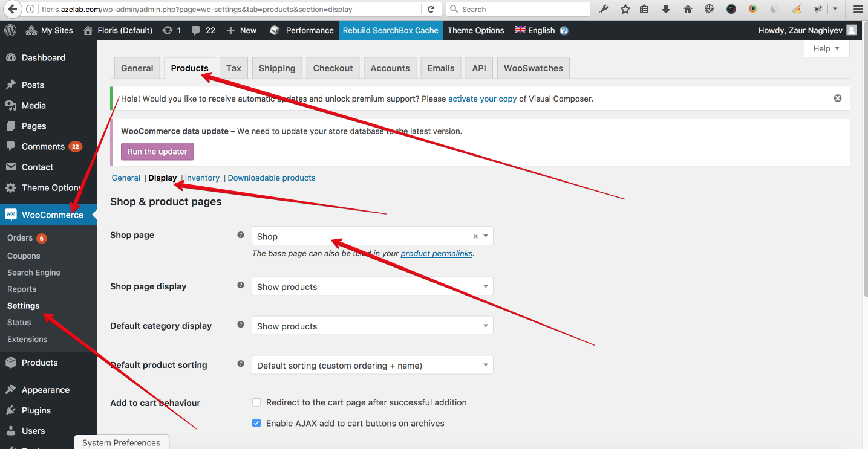The height and width of the screenshot is (449, 868).
Task: Open the Inventory sub-section link
Action: tap(202, 178)
